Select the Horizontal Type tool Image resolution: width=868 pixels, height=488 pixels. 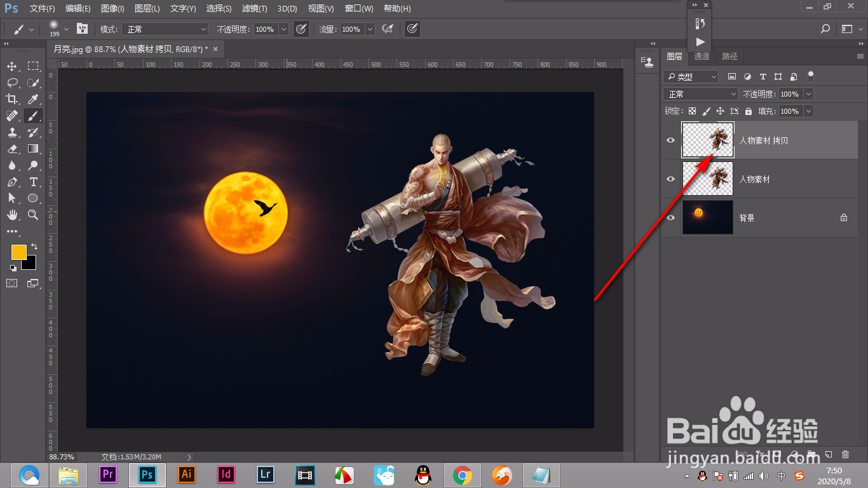[x=33, y=182]
